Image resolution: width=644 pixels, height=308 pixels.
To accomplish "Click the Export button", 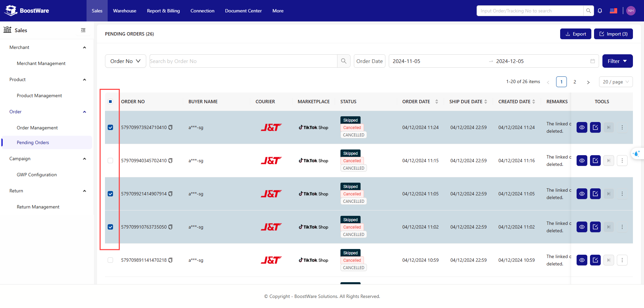I will coord(576,34).
